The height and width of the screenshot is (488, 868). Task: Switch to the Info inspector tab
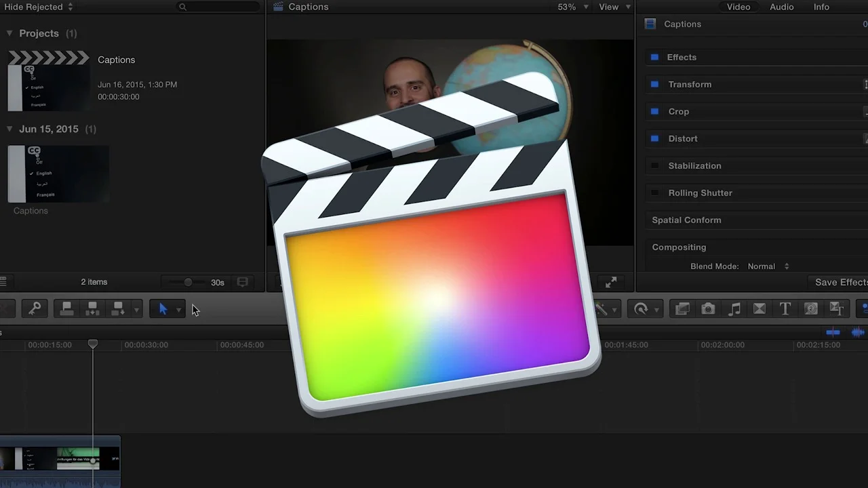click(821, 7)
